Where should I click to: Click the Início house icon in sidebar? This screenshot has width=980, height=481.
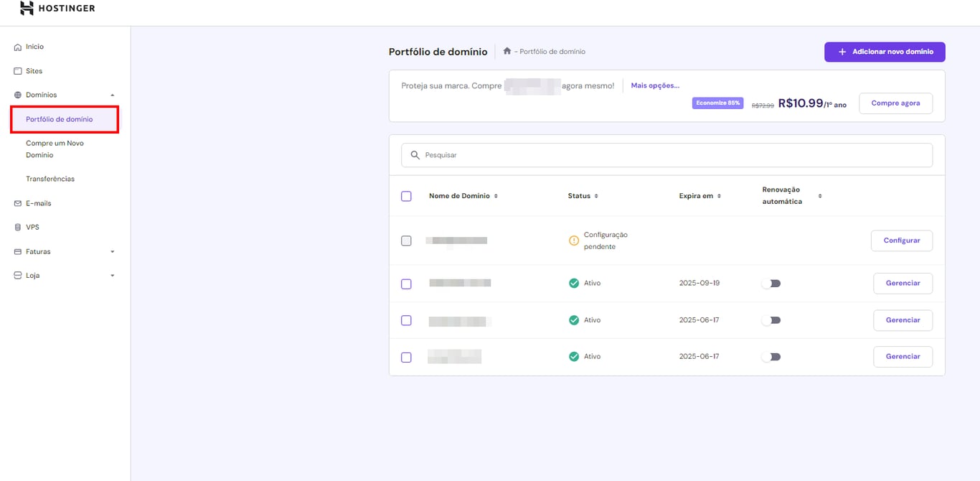tap(18, 47)
